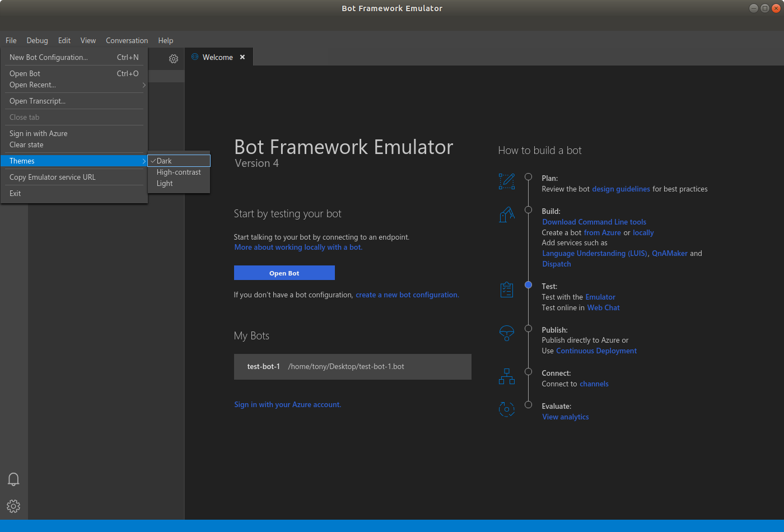The image size is (784, 532).
Task: Click the window maximize button
Action: coord(765,8)
